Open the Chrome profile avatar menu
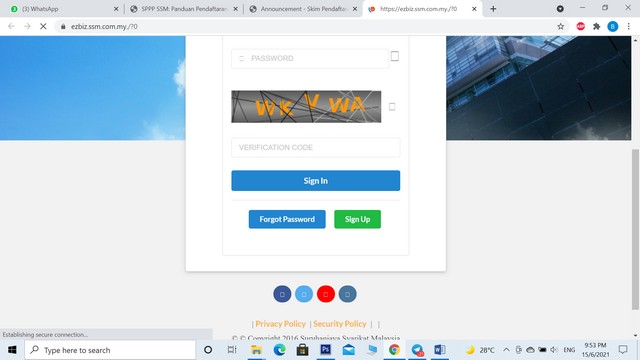This screenshot has height=360, width=640. [x=613, y=27]
